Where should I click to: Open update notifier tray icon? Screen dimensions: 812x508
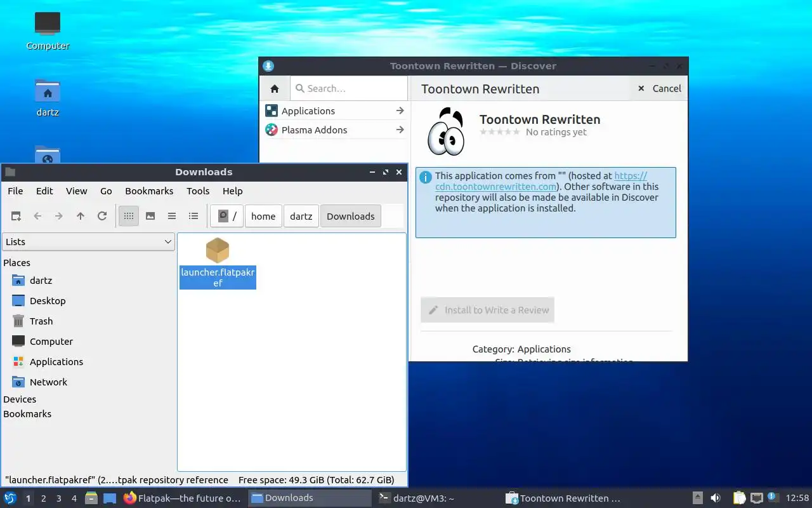click(773, 497)
